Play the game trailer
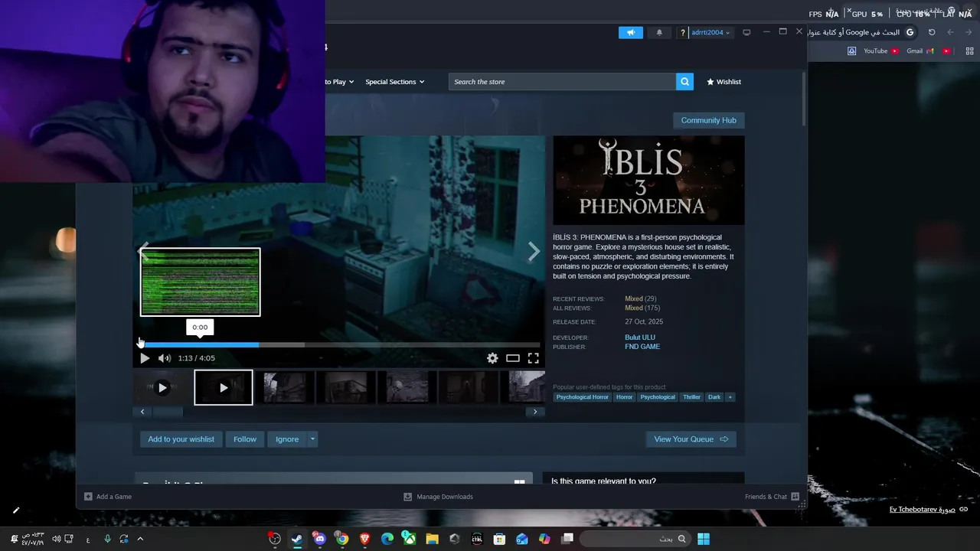This screenshot has height=551, width=980. click(145, 358)
